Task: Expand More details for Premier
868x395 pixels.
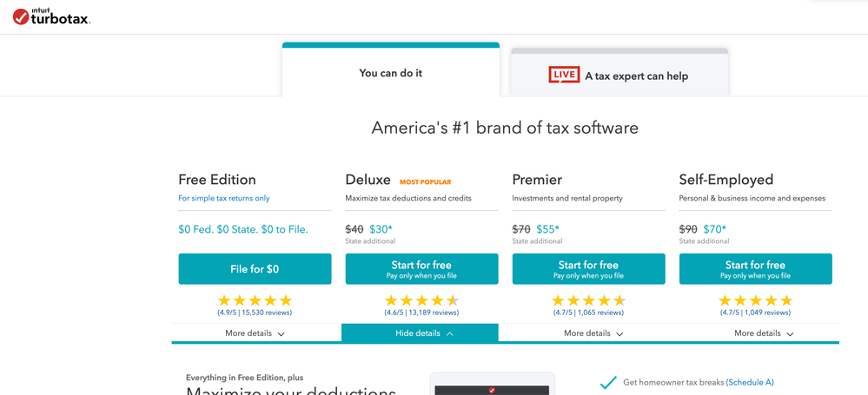Action: 593,333
